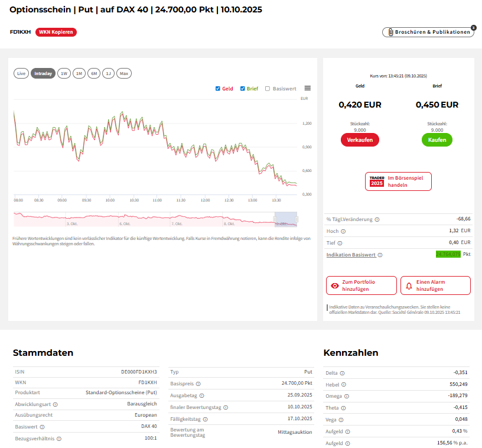Click the eye icon for portfolio

[x=335, y=285]
